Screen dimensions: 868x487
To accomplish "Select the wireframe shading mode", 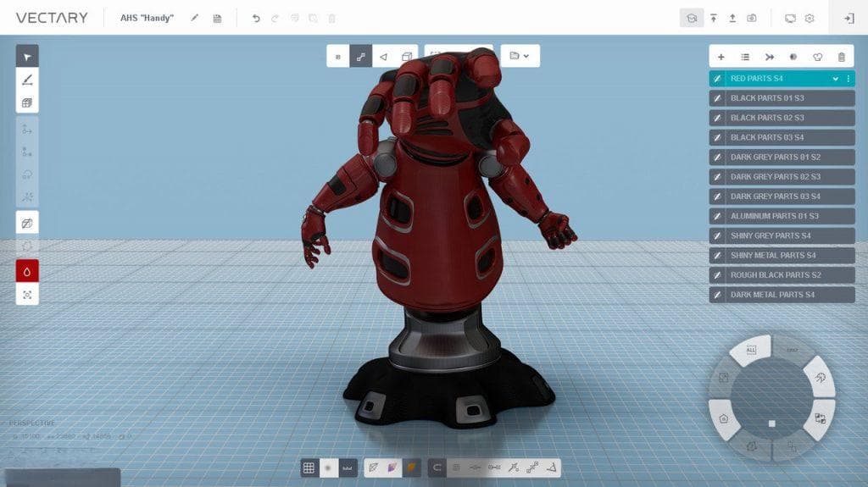I will click(x=374, y=468).
